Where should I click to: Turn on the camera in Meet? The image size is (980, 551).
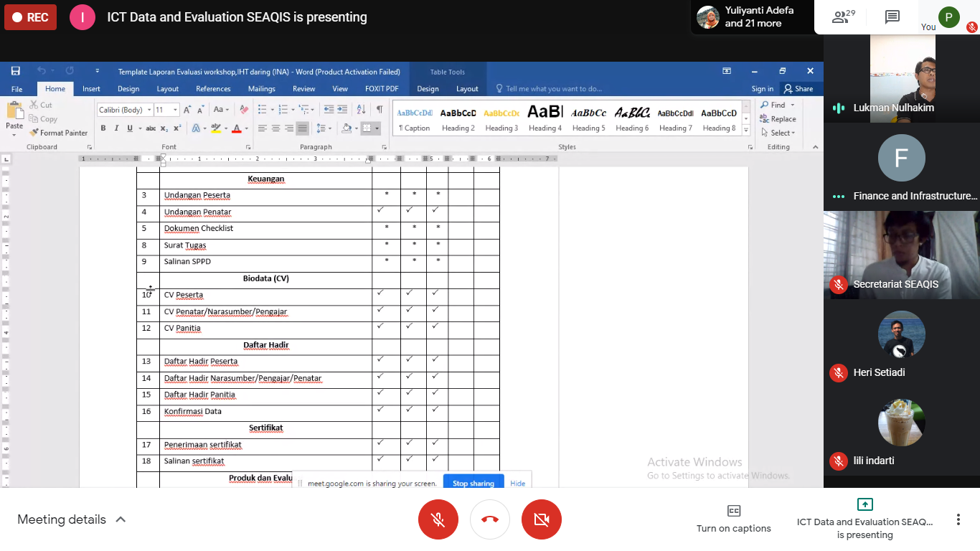point(542,519)
